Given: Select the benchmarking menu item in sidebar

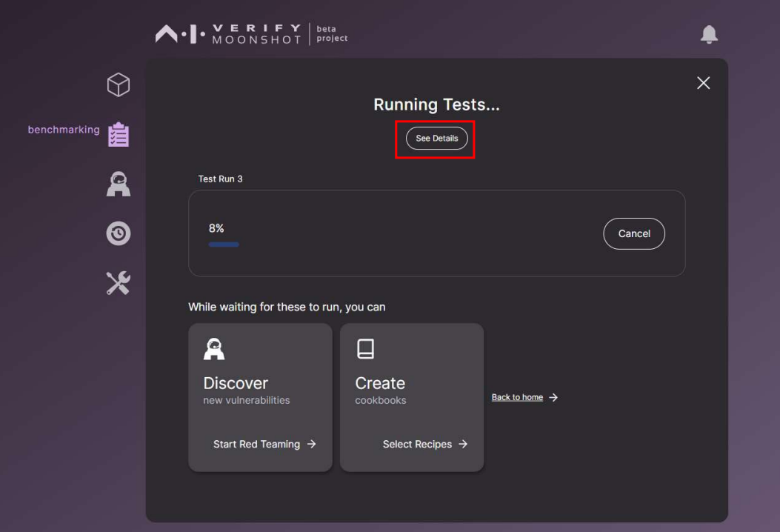Looking at the screenshot, I should click(x=64, y=130).
